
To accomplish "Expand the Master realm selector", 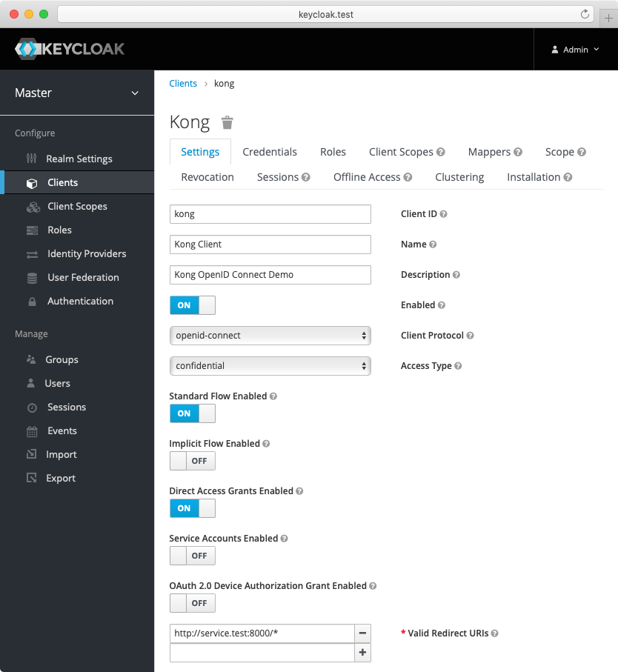I will click(x=77, y=93).
